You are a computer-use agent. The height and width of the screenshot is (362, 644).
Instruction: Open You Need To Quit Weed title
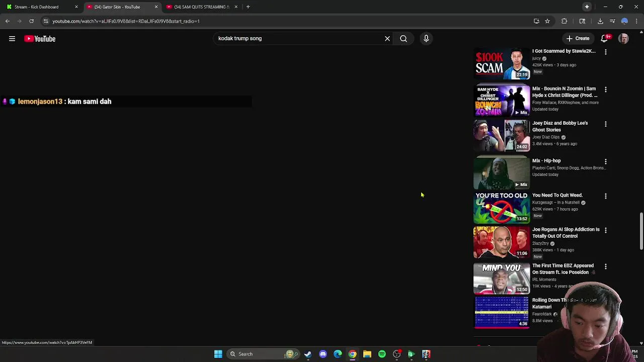[x=557, y=195]
